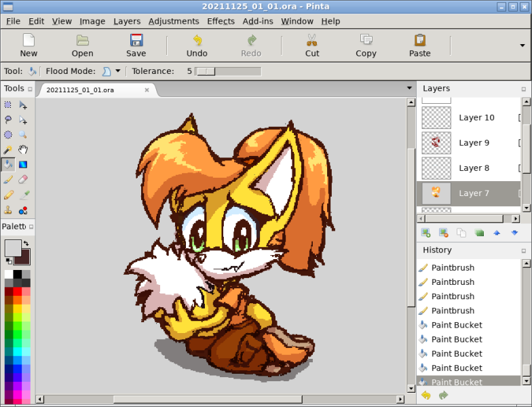This screenshot has height=407, width=532.
Task: Click the Duplicate Layer icon
Action: [x=461, y=233]
